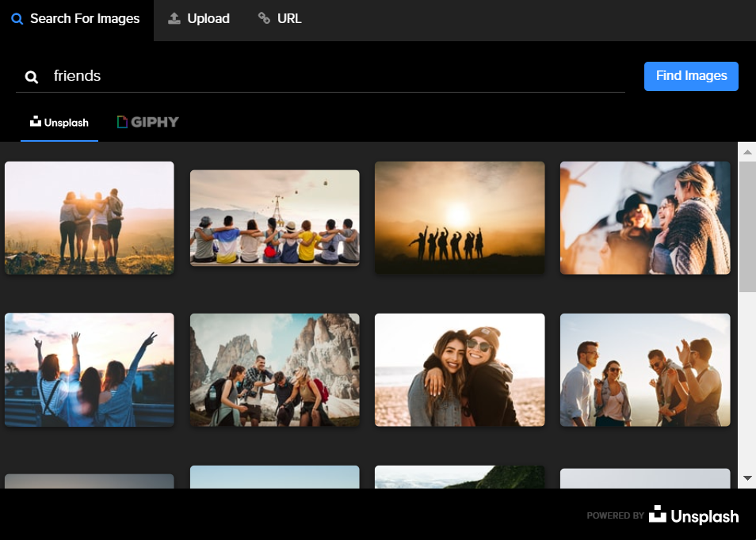Click the GIPHY logo icon

coord(123,122)
